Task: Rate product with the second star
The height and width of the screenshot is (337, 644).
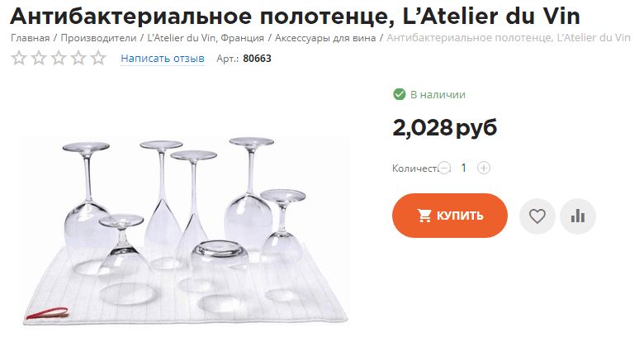Action: click(39, 58)
